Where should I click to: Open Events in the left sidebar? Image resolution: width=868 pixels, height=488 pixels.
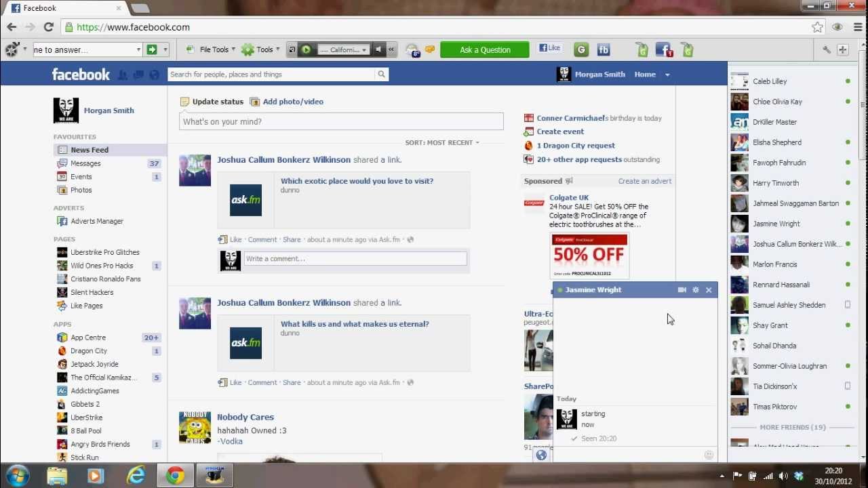(81, 177)
